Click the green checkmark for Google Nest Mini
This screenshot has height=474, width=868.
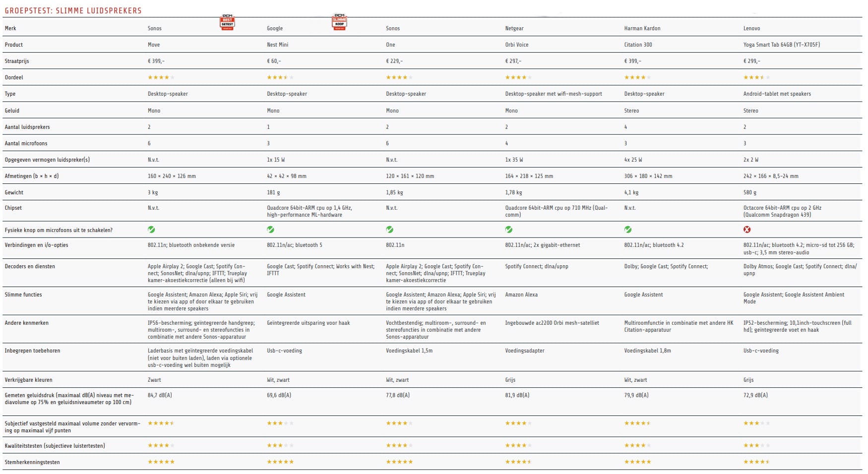270,230
